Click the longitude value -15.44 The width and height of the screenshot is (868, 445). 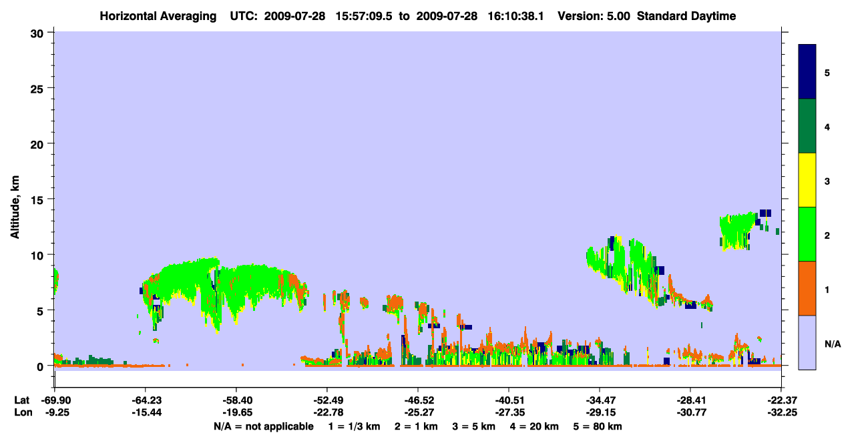[145, 413]
